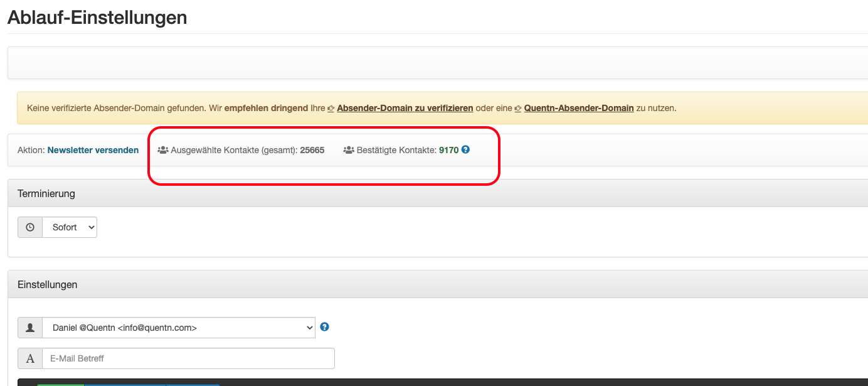
Task: Click the 'Newsletter versenden' action text
Action: pyautogui.click(x=93, y=150)
